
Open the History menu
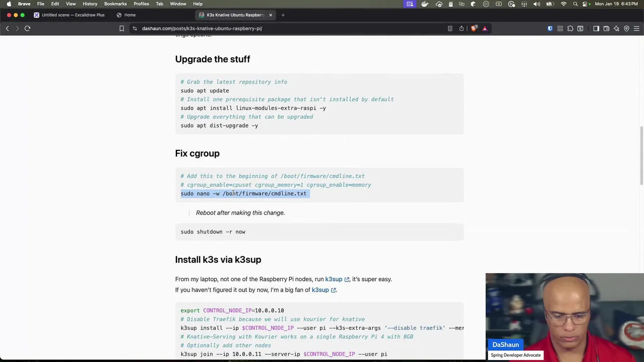pyautogui.click(x=90, y=4)
